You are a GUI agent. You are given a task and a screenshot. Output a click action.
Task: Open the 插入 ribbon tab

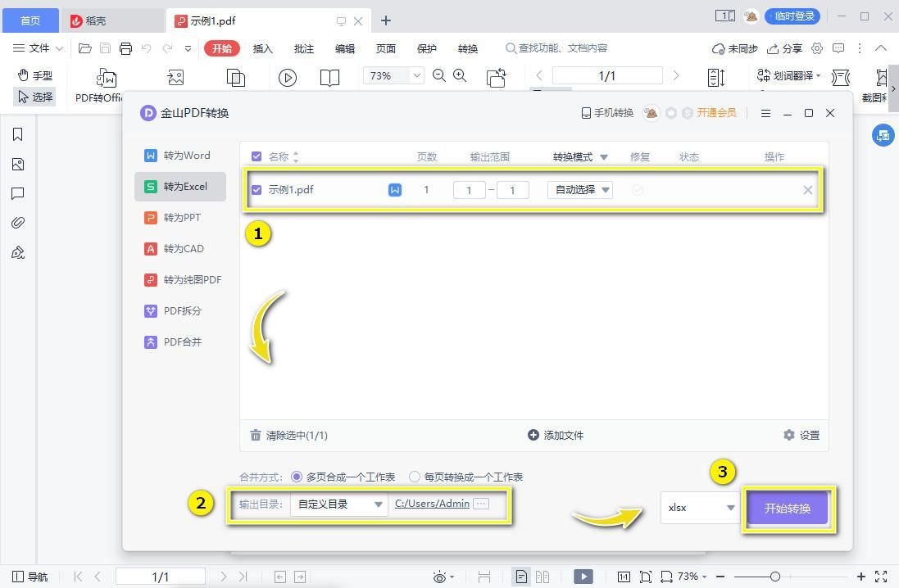click(262, 48)
